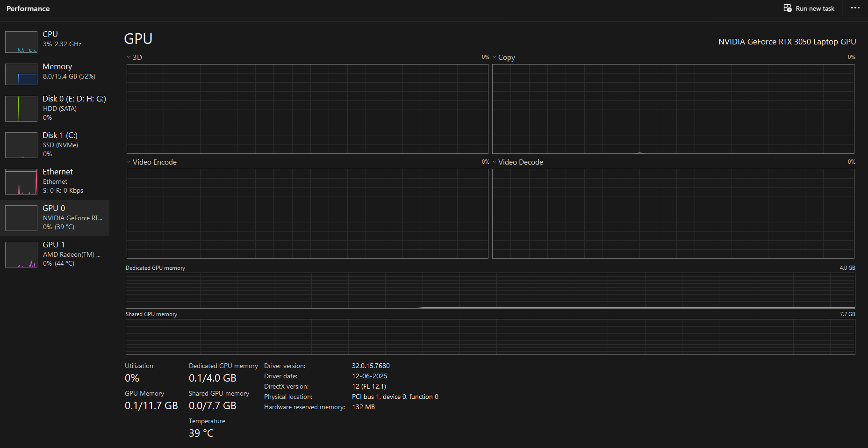Click the 39 °C temperature value
Viewport: 868px width, 448px height.
coord(201,433)
